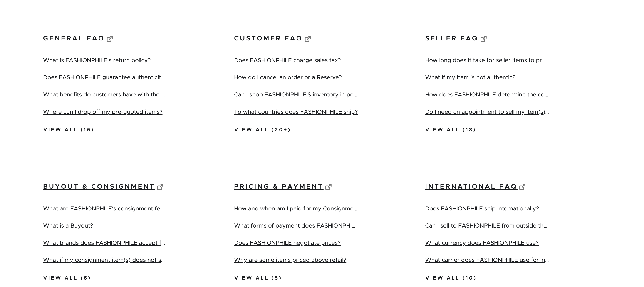Expand VIEW ALL (18) Seller FAQ
Image resolution: width=644 pixels, height=287 pixels.
click(x=451, y=129)
